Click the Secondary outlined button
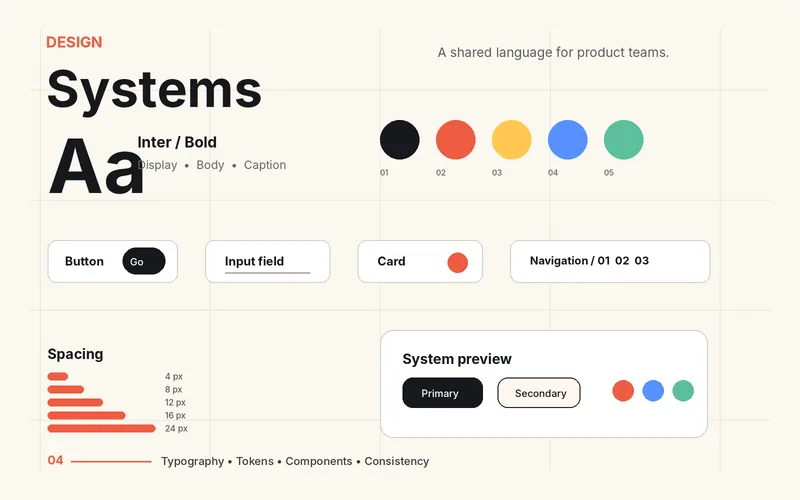This screenshot has width=800, height=500. [539, 393]
